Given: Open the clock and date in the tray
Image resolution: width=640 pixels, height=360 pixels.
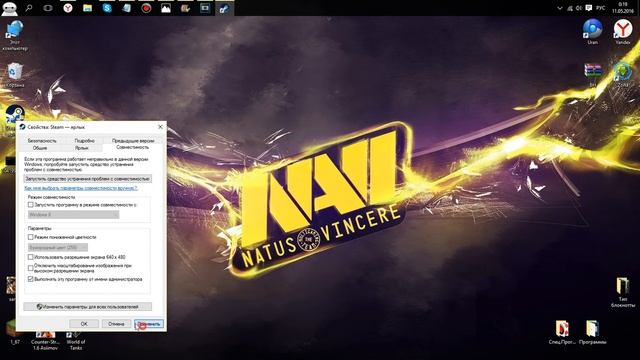Looking at the screenshot, I should (x=622, y=8).
